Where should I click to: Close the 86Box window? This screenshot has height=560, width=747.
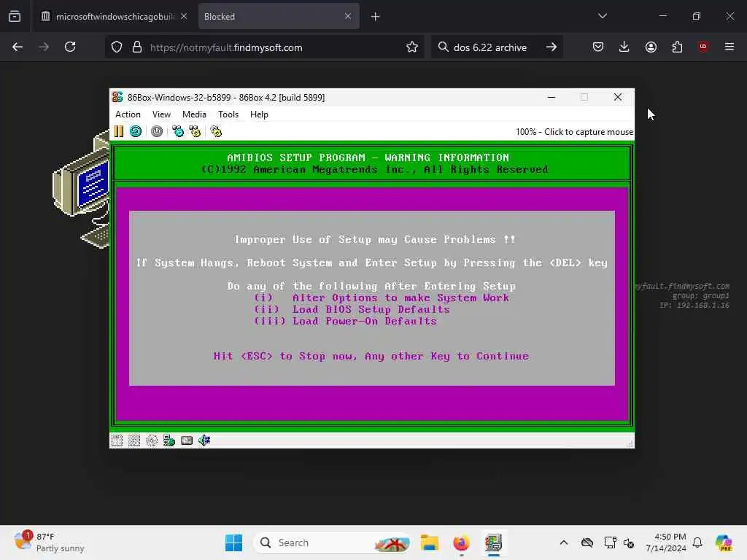(618, 97)
